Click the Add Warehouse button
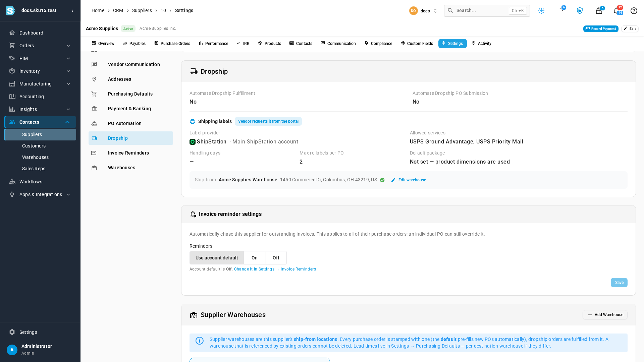Screen dimensions: 644x362 tap(605, 315)
